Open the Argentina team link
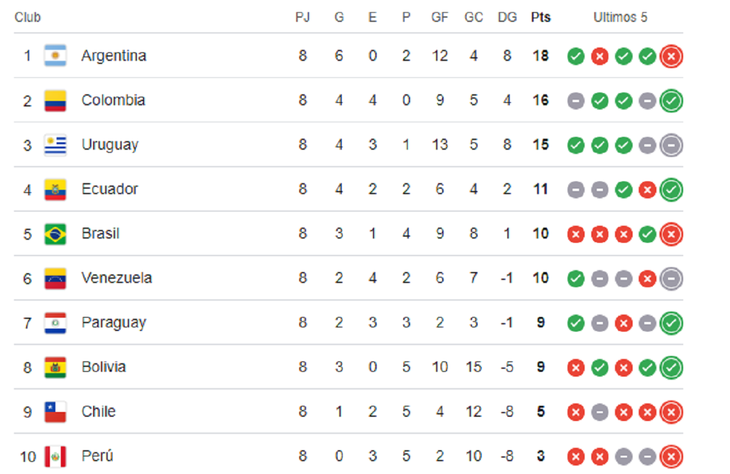 click(x=113, y=56)
